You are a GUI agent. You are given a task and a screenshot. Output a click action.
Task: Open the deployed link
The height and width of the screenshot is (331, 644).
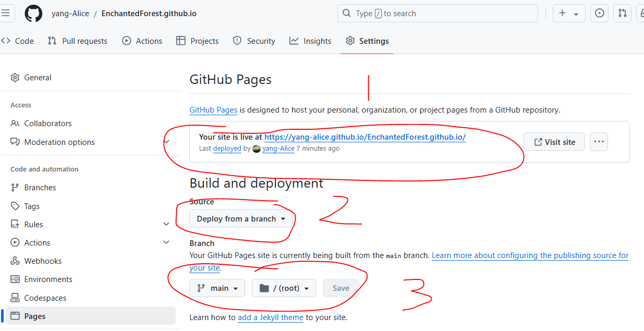tap(227, 149)
